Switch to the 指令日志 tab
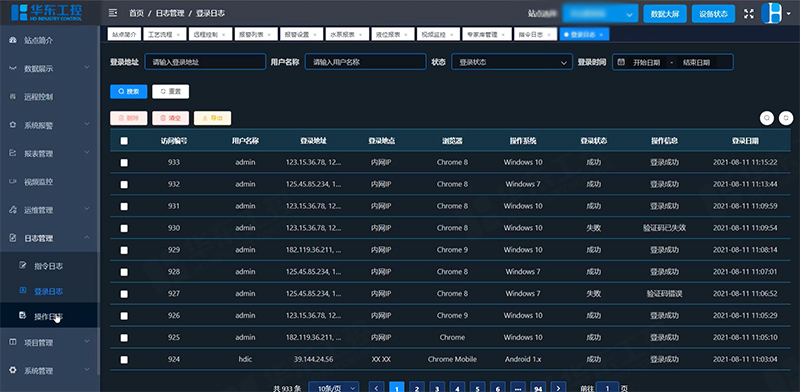 [x=535, y=35]
